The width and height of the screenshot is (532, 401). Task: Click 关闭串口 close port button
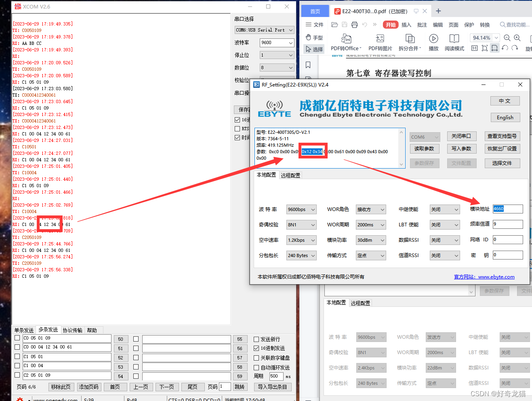pyautogui.click(x=461, y=136)
